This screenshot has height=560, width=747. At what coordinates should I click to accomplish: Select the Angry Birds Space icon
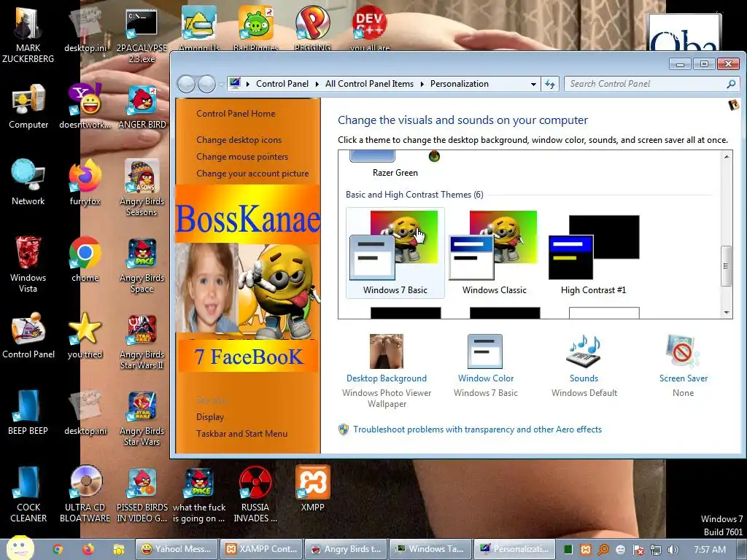click(142, 264)
